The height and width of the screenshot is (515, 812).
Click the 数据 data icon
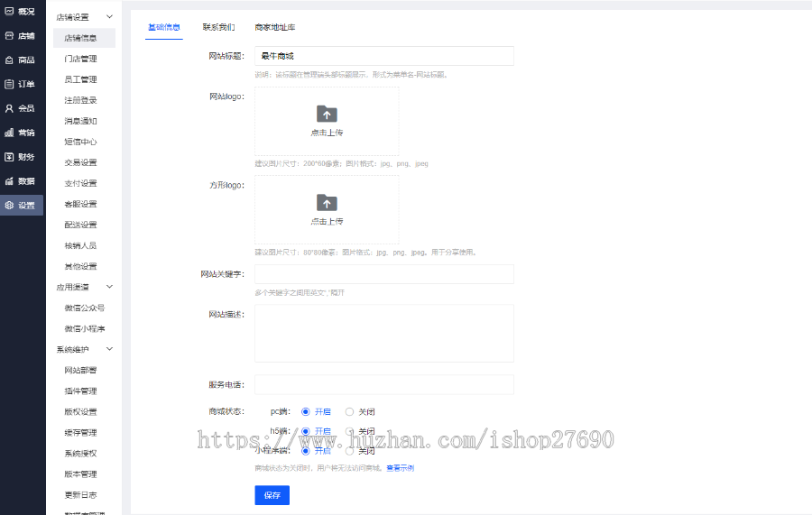[9, 181]
